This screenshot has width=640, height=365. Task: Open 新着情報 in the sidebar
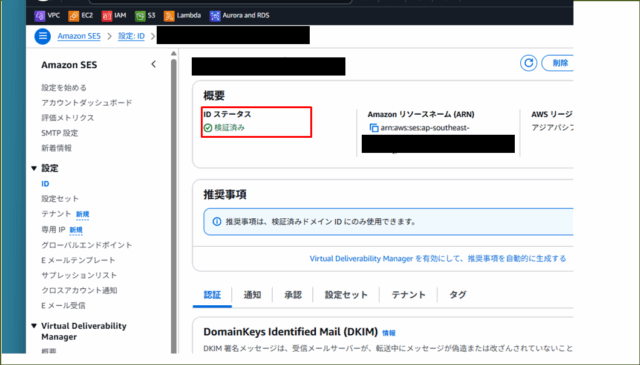56,148
